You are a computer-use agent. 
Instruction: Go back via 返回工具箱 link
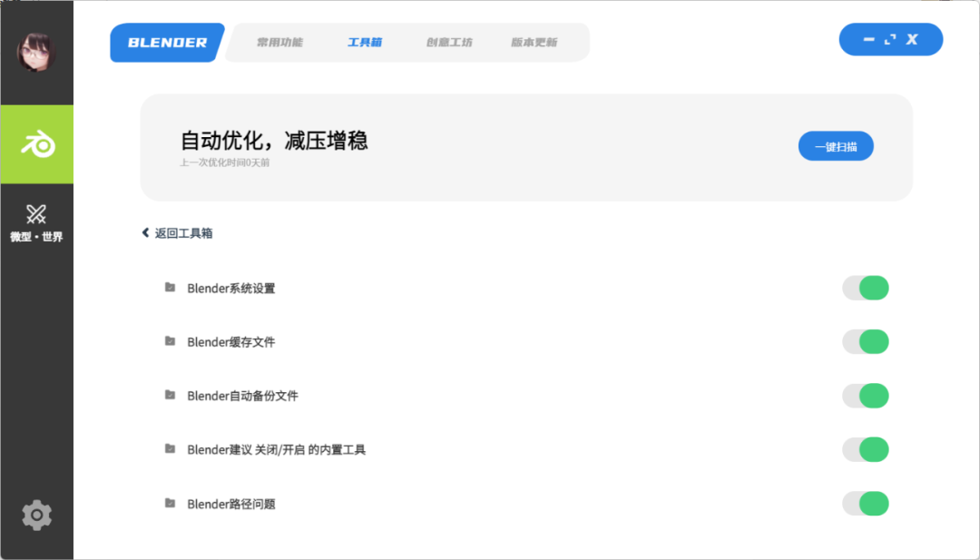point(178,233)
